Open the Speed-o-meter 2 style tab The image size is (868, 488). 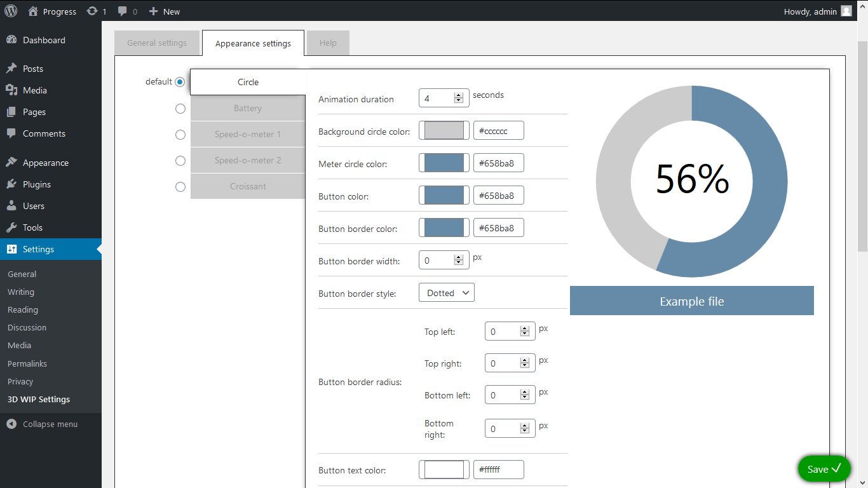[248, 161]
